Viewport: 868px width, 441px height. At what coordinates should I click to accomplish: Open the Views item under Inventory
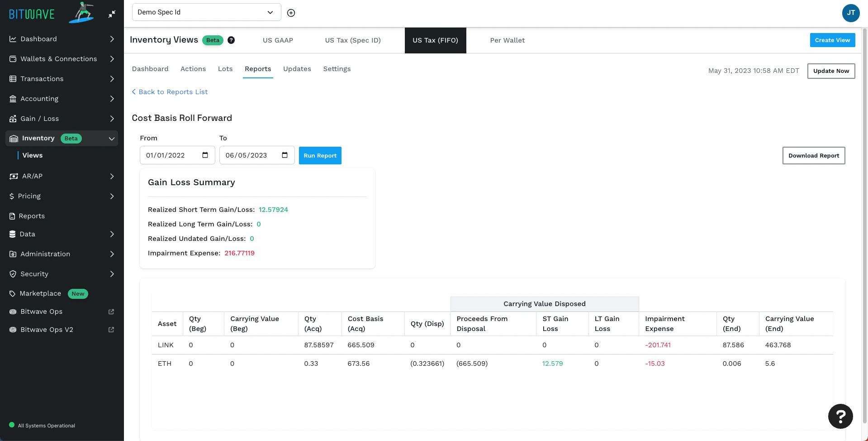tap(33, 155)
